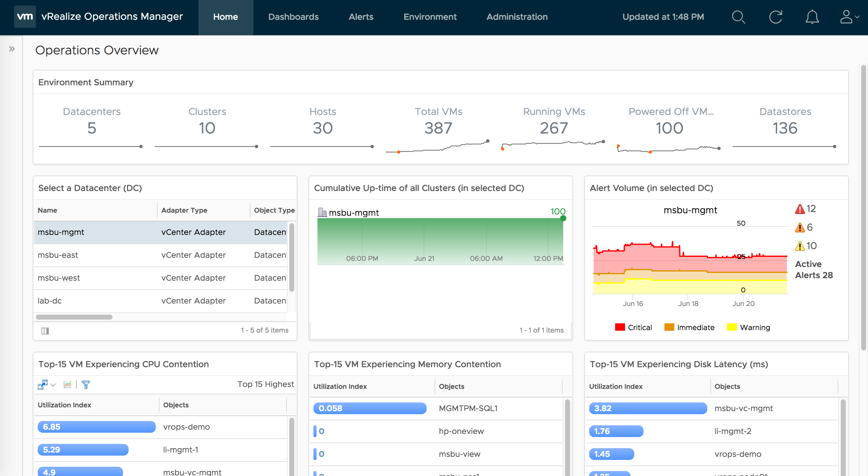
Task: Toggle the Warning legend swatch
Action: click(732, 327)
